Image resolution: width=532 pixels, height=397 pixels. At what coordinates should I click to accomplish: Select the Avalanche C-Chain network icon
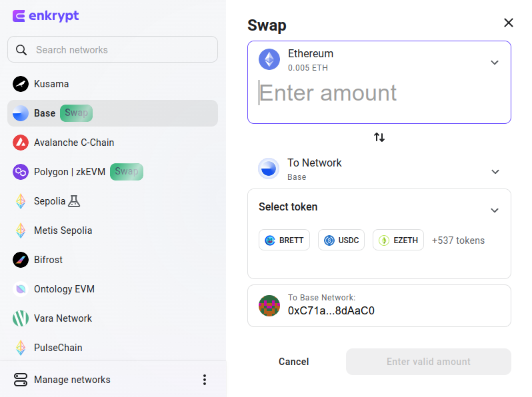21,143
